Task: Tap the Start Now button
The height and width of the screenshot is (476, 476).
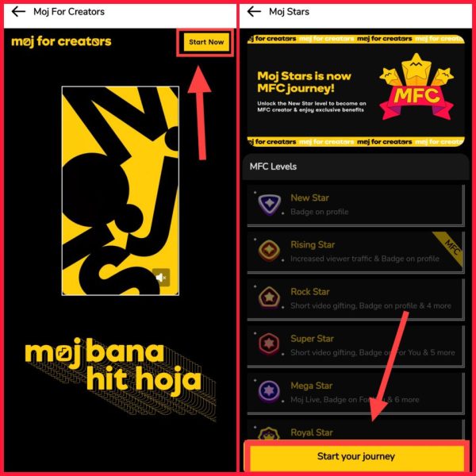Action: point(206,42)
